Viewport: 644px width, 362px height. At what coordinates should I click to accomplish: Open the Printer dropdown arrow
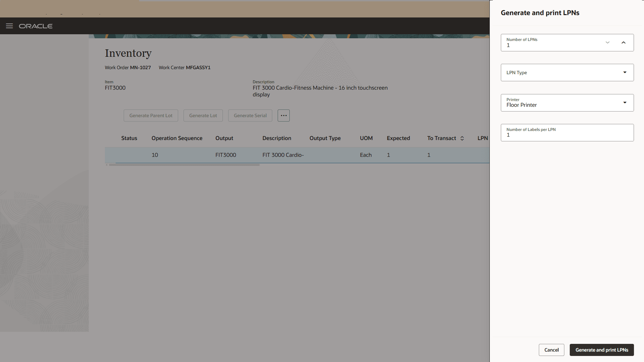(x=625, y=102)
